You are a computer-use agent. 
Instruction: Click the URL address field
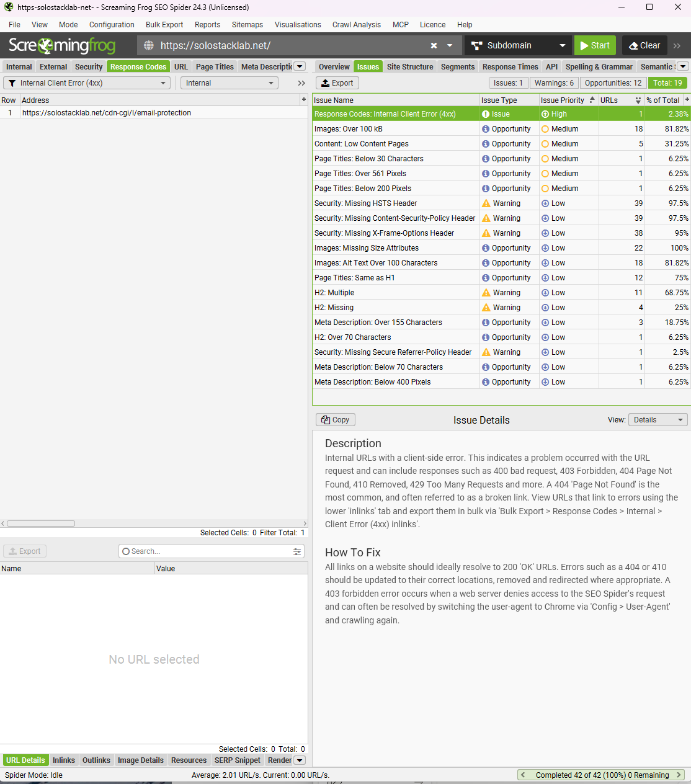[292, 45]
